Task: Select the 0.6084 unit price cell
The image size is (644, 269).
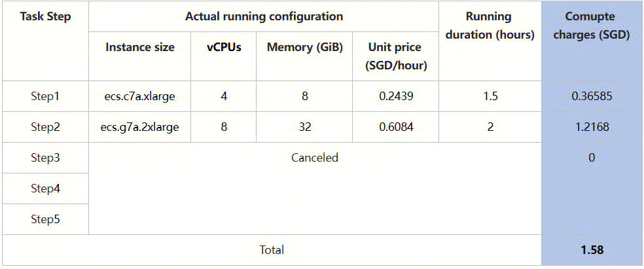Action: (395, 127)
